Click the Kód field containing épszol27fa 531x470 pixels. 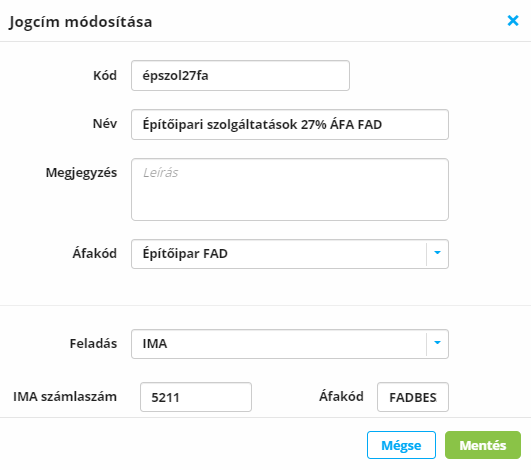coord(240,76)
